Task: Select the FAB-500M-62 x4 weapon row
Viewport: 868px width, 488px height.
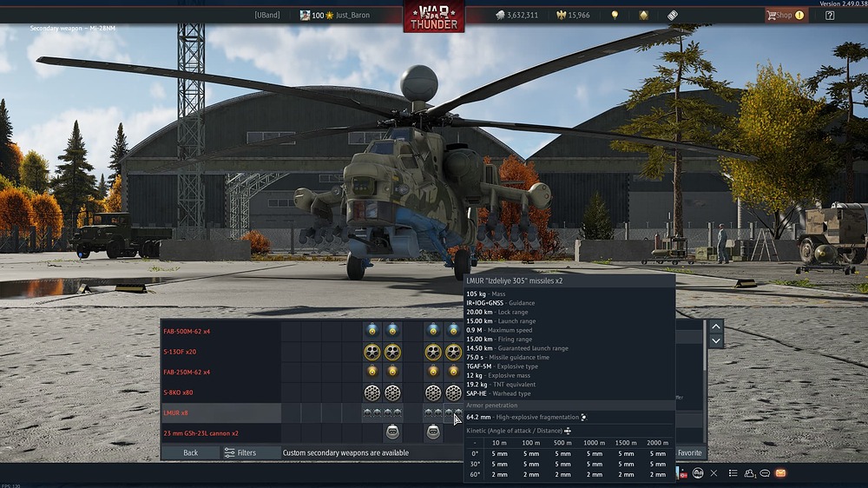Action: point(220,331)
